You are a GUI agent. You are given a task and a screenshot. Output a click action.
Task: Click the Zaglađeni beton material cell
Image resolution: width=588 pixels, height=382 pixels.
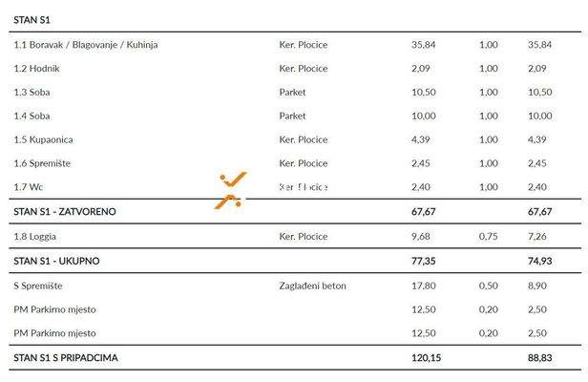(x=312, y=286)
